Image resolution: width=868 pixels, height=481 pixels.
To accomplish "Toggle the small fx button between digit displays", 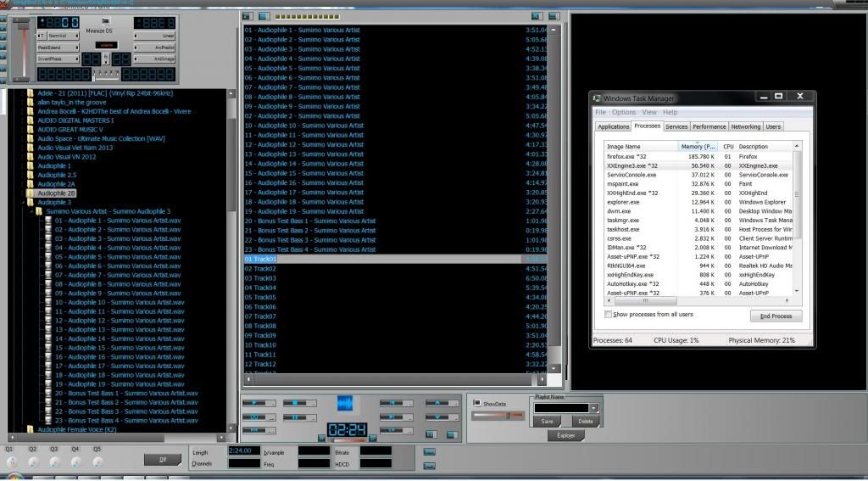I will [106, 59].
